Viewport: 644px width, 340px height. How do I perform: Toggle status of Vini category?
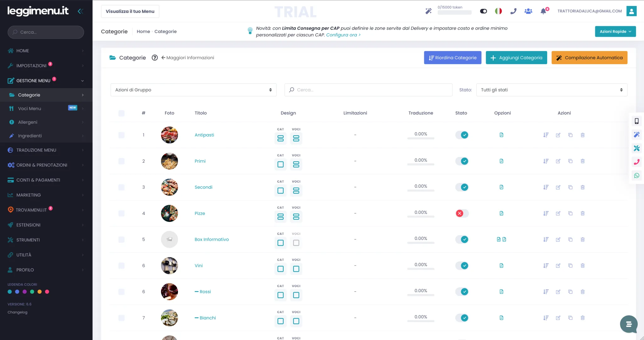click(x=462, y=266)
